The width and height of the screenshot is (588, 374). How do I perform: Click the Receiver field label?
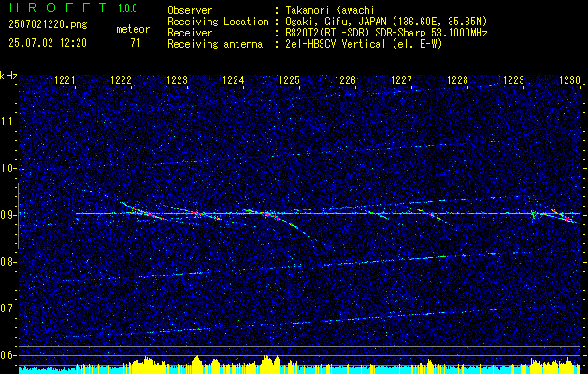pos(190,33)
